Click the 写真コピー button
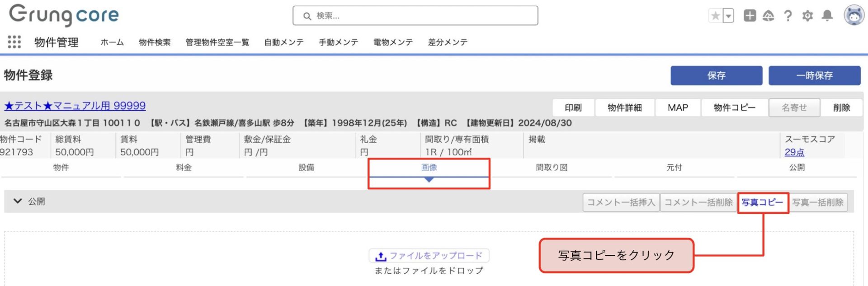This screenshot has height=286, width=868. coord(762,202)
